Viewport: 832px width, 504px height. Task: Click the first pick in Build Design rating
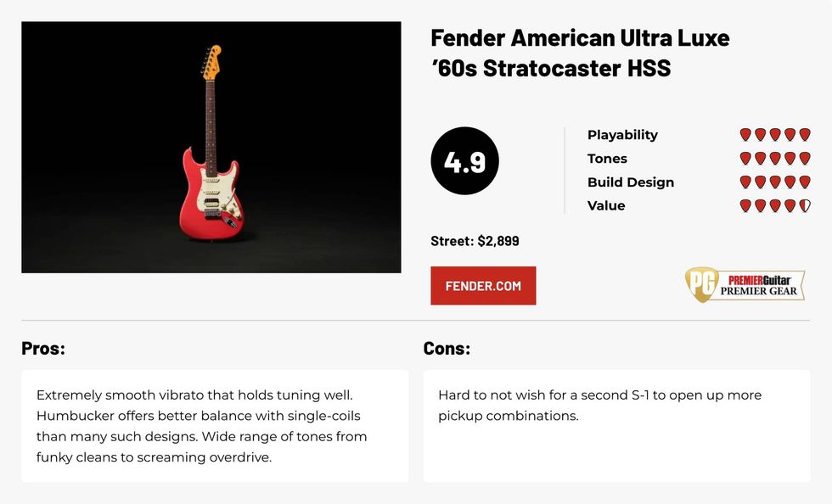pyautogui.click(x=745, y=182)
